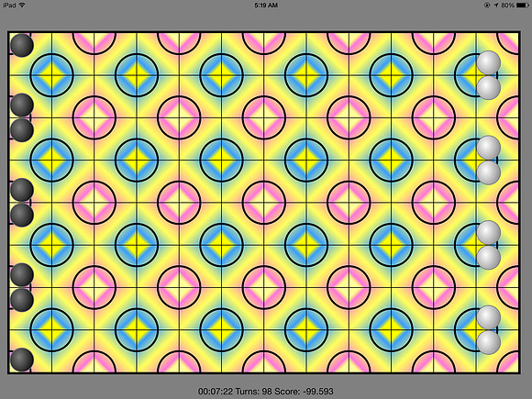Choose the sixth black ball from the top
The width and height of the screenshot is (532, 399).
(x=22, y=275)
